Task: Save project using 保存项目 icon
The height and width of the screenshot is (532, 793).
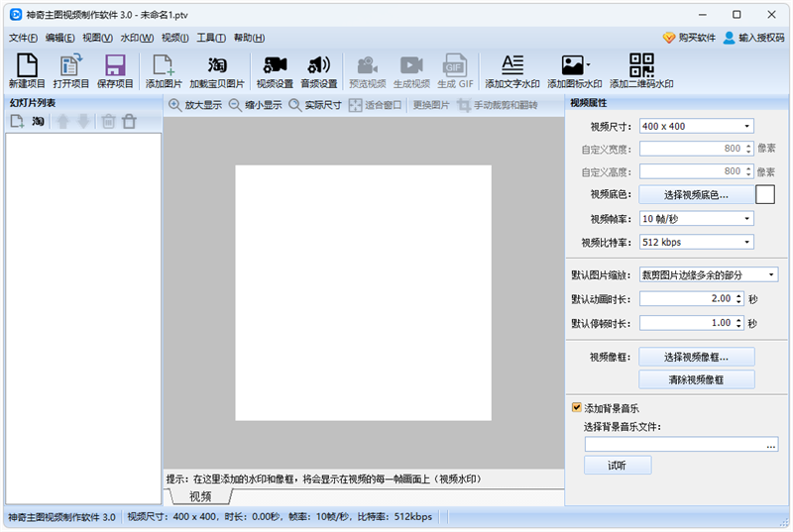Action: coord(115,71)
